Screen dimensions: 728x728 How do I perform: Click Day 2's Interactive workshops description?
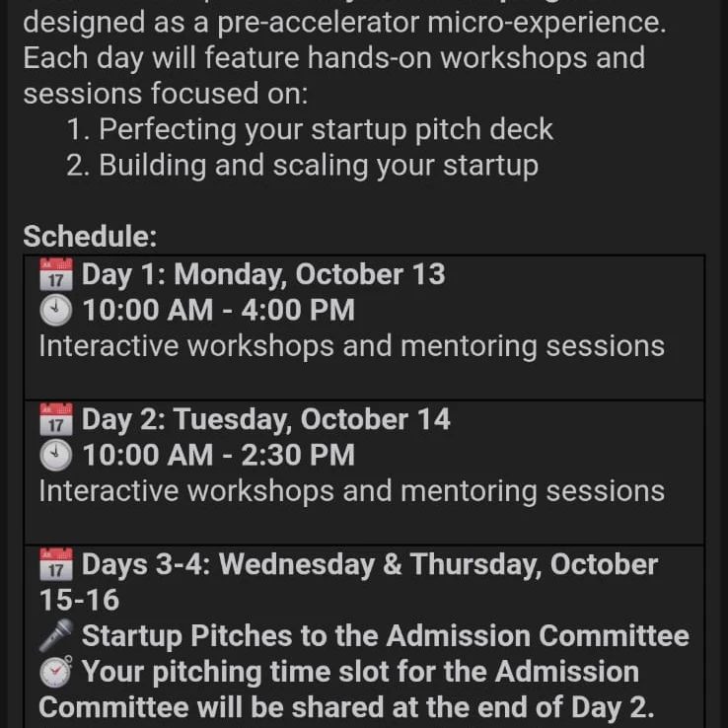click(x=351, y=491)
